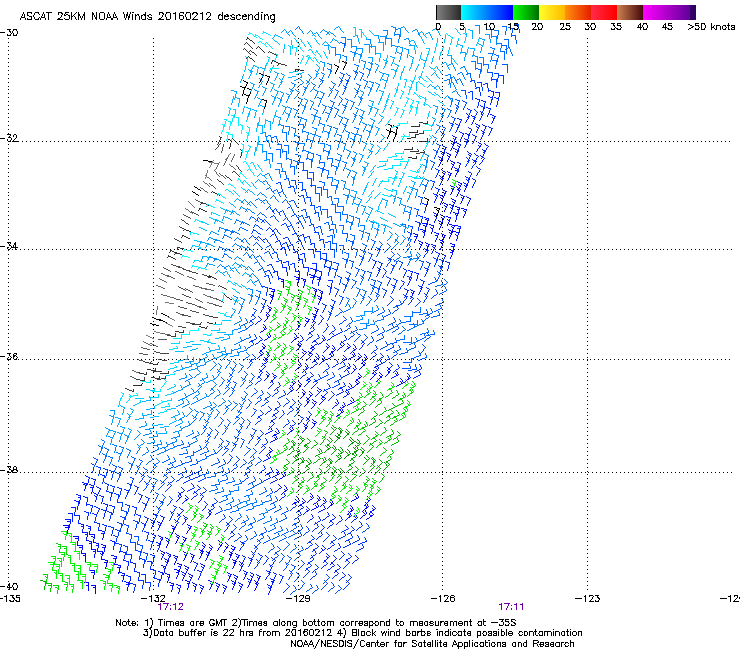Click the cyan-to-blue 5-15 knots legend segment
The height and width of the screenshot is (650, 740).
click(x=487, y=12)
